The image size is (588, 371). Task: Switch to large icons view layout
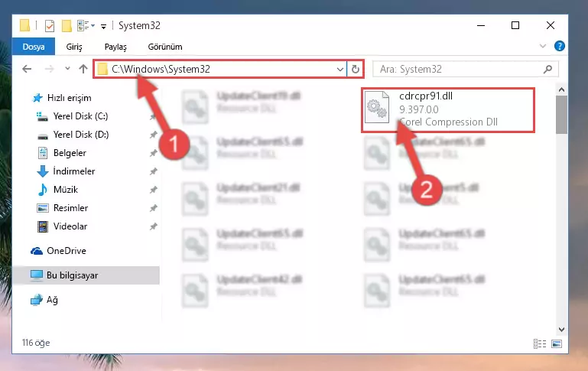557,343
